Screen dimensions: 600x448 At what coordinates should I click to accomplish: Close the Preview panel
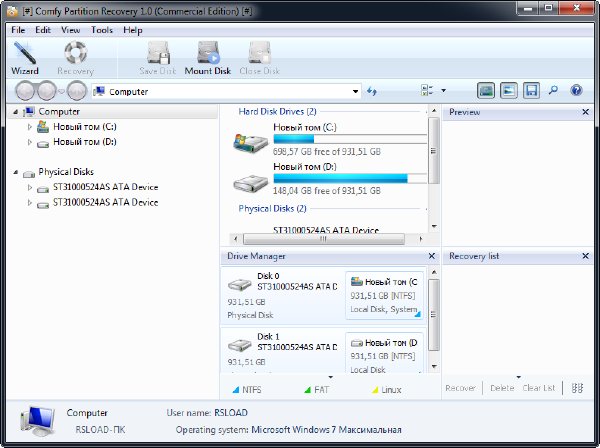pyautogui.click(x=585, y=112)
